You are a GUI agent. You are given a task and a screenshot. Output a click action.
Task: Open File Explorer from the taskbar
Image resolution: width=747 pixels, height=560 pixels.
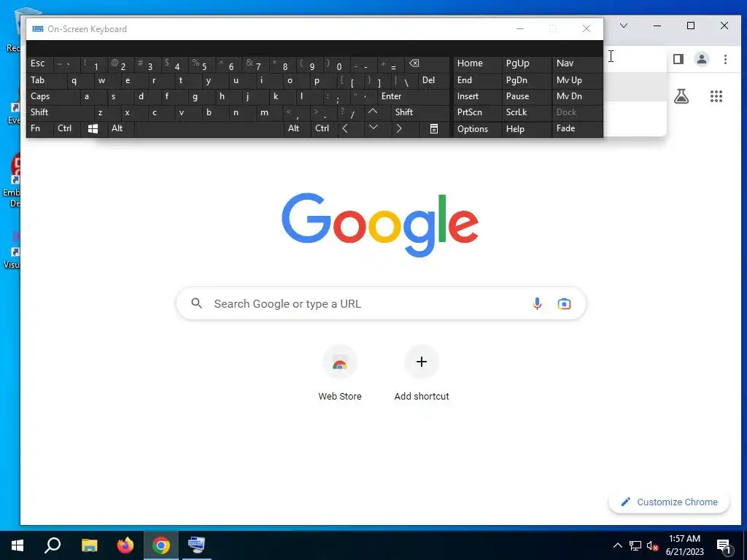(x=89, y=545)
